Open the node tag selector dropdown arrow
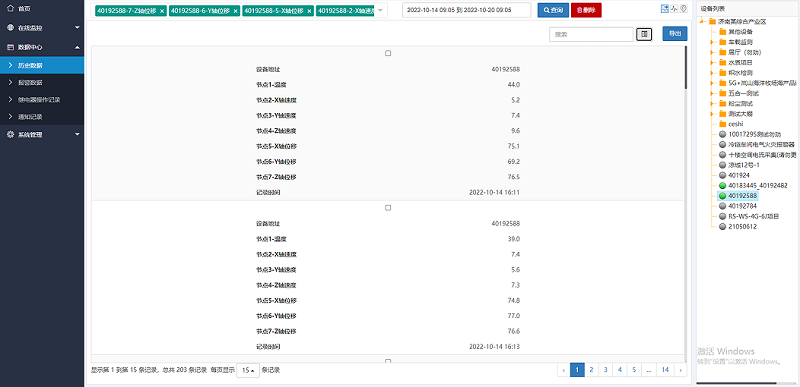800x387 pixels. tap(380, 11)
